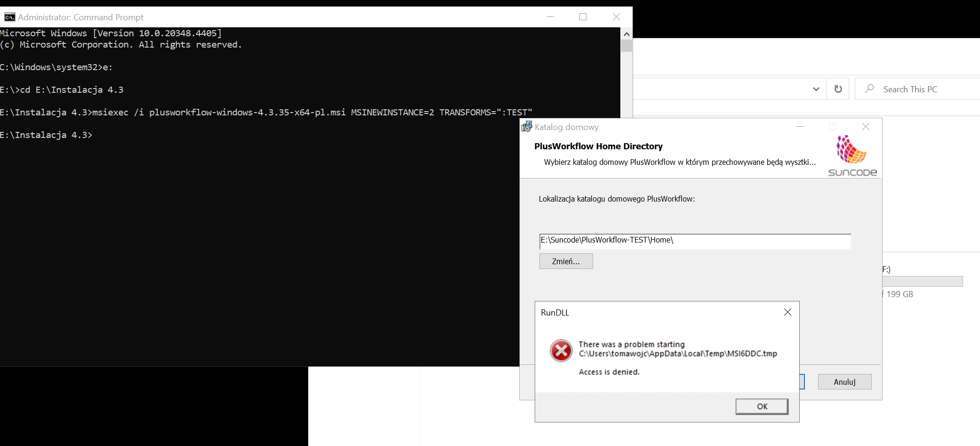Click the Command Prompt scrollbar up arrow
The height and width of the screenshot is (446, 980).
pos(626,34)
